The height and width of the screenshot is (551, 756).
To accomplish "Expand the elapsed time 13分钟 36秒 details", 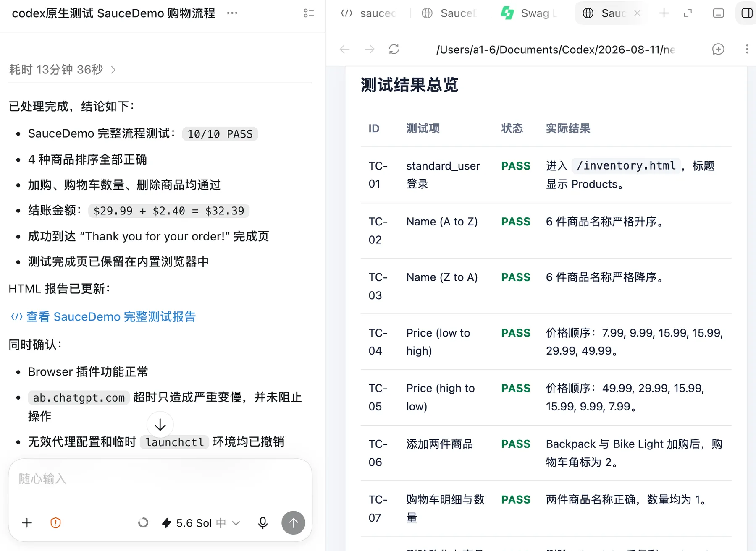I will pos(63,70).
